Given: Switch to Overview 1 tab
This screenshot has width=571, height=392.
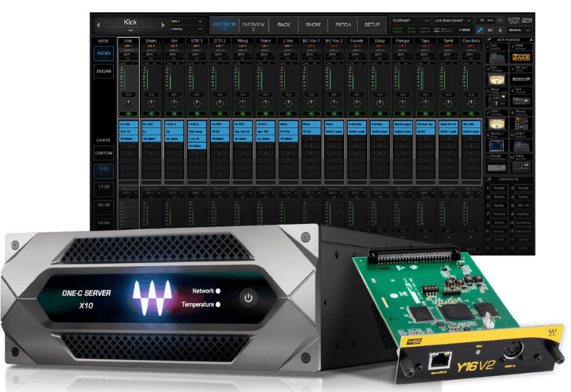Looking at the screenshot, I should tap(224, 26).
